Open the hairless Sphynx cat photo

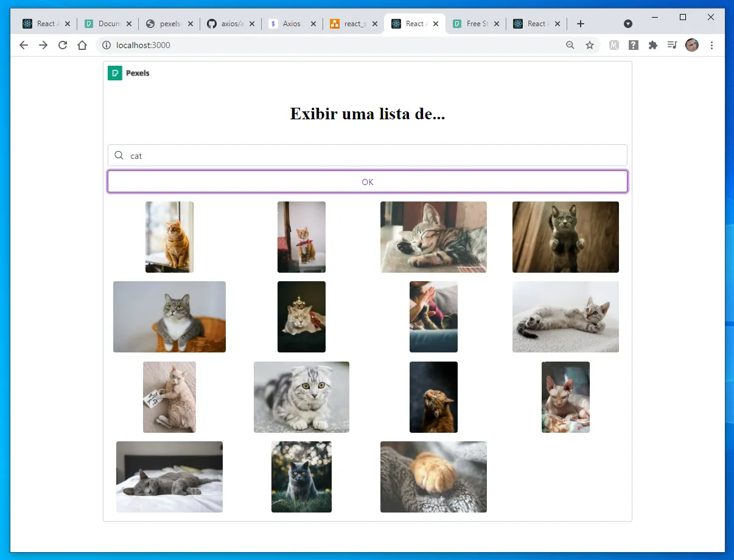pos(565,397)
